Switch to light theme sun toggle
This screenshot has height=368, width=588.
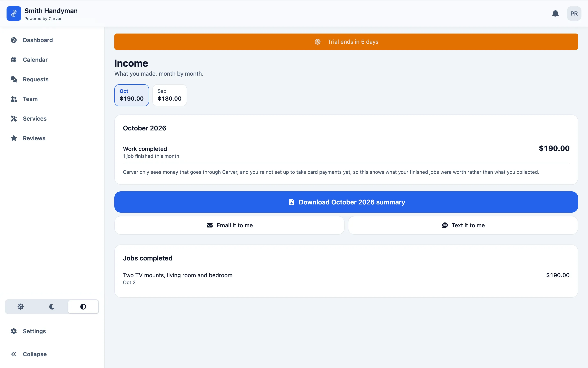(x=21, y=307)
